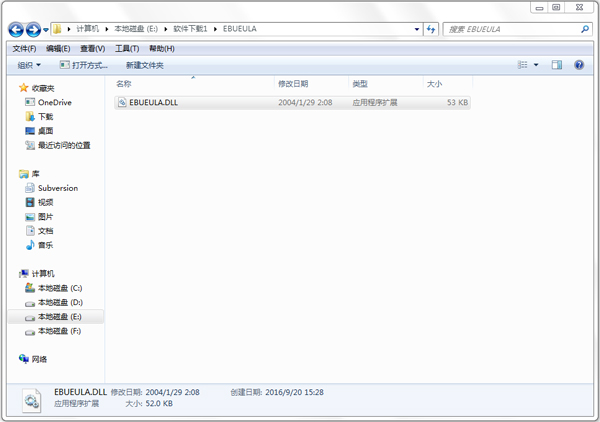Go forward with the Forward arrow button
This screenshot has height=422, width=600.
33,29
